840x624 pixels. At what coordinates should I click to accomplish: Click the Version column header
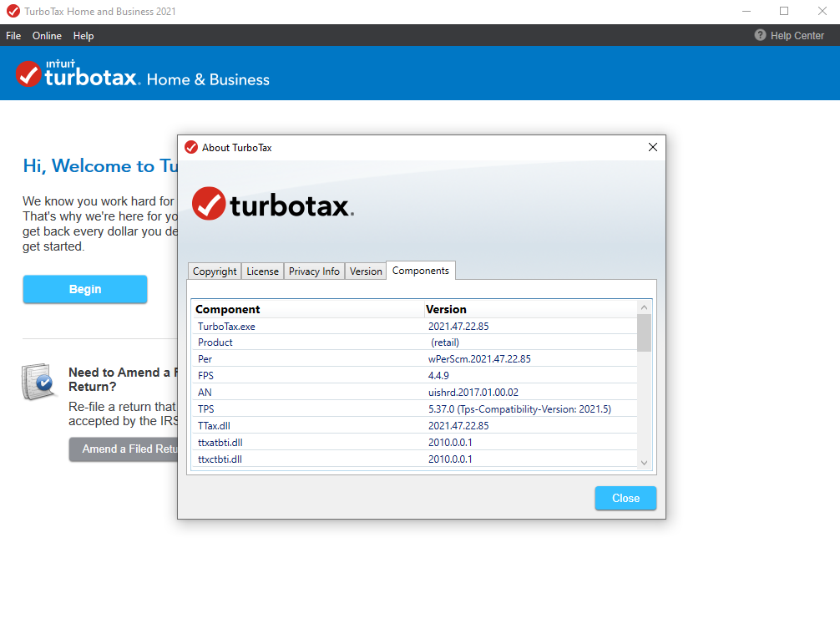(530, 309)
